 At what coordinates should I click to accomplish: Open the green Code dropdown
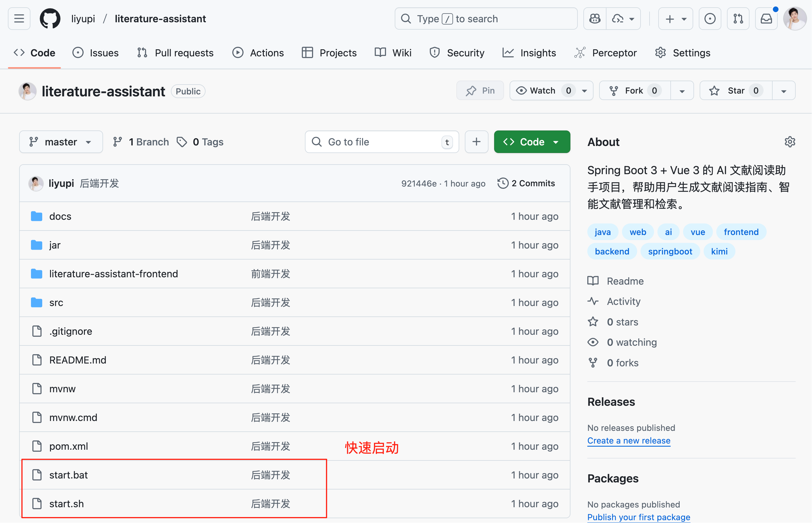[x=531, y=142]
